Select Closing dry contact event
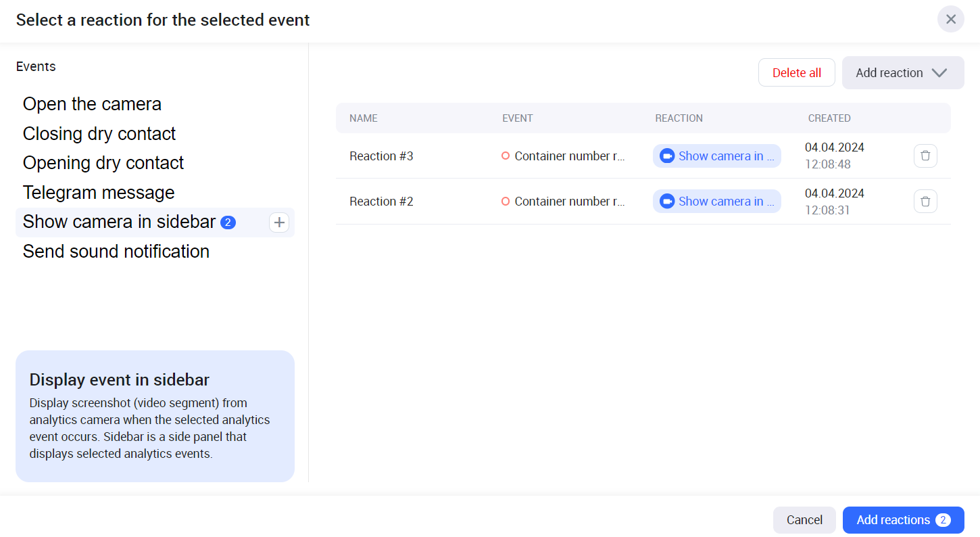Screen dimensions: 980x537 (99, 134)
